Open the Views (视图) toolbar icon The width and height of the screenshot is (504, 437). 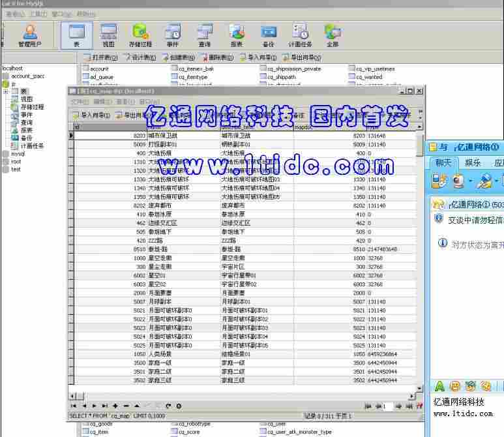coord(108,35)
